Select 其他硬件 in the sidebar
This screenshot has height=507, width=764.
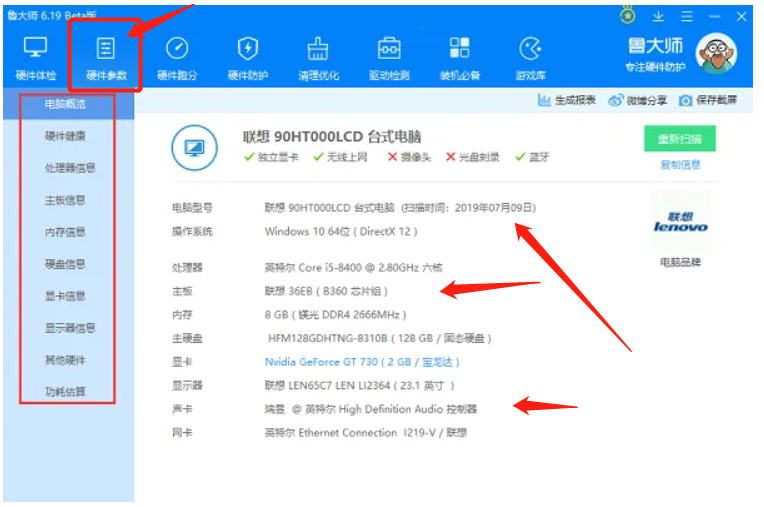65,360
